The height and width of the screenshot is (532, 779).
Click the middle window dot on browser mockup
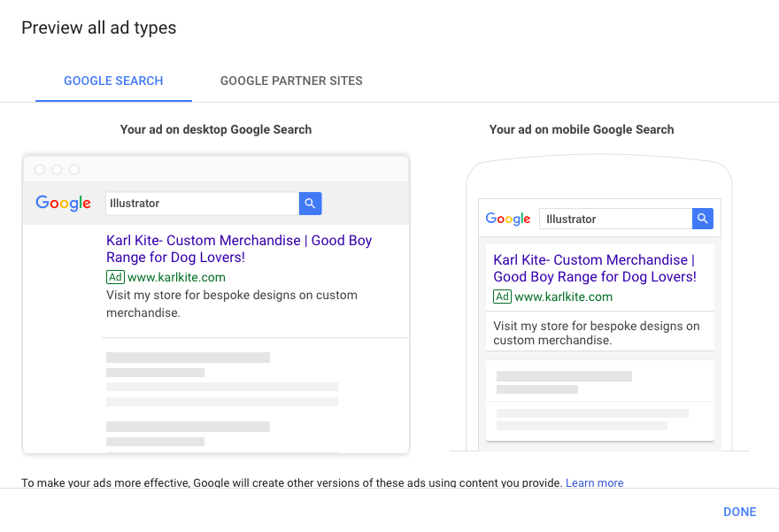click(57, 168)
